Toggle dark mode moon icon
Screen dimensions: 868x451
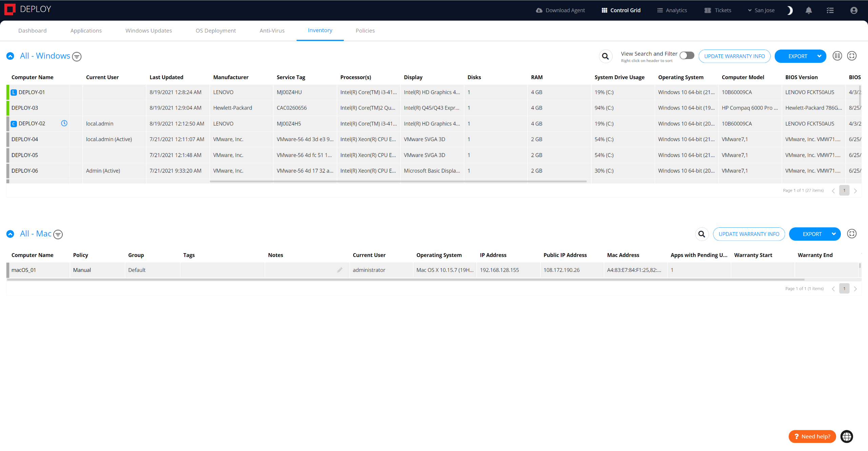click(790, 11)
